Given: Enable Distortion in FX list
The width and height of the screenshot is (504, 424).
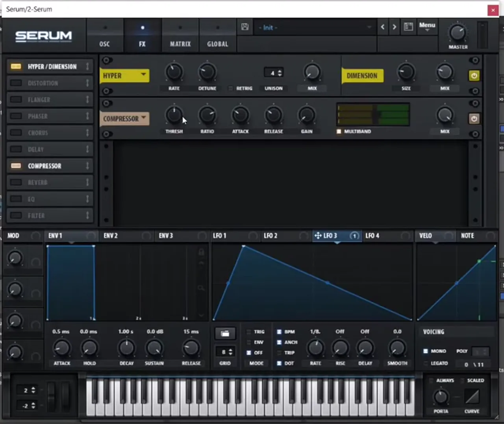Looking at the screenshot, I should point(16,83).
